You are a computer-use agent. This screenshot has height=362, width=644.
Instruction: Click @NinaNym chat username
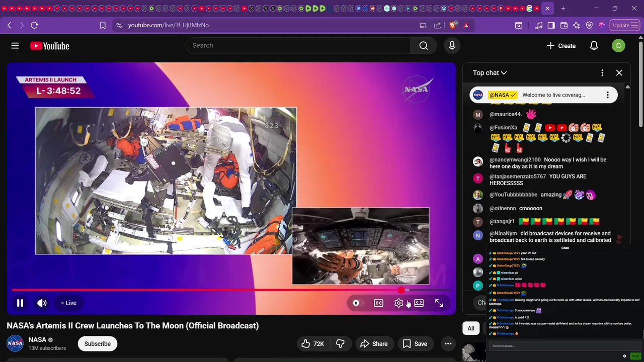point(503,234)
